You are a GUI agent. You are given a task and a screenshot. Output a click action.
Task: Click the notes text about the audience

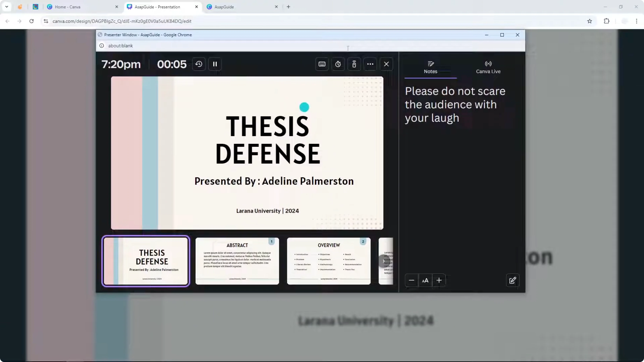(455, 104)
